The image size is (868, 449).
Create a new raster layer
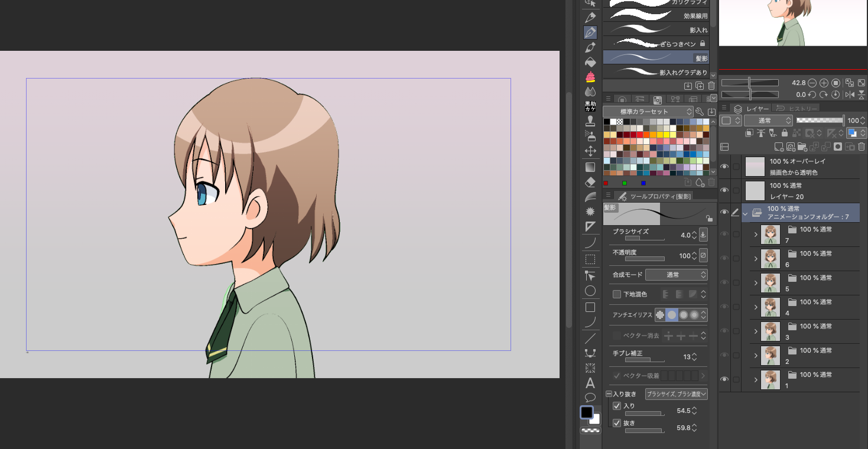779,147
